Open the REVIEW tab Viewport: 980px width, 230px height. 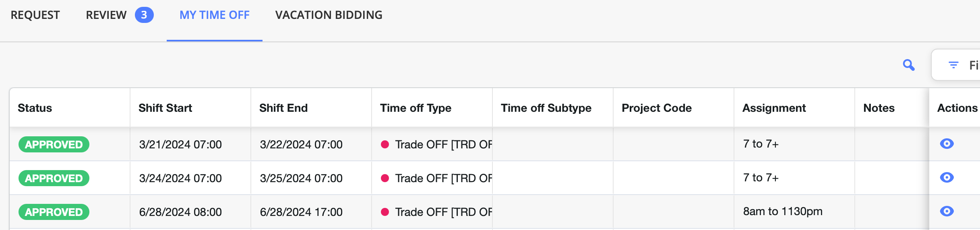point(106,15)
